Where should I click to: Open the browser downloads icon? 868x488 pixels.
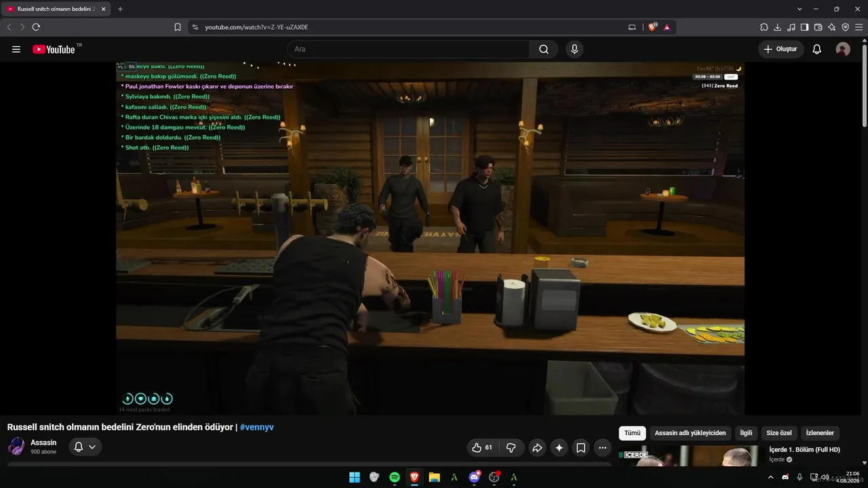point(778,27)
